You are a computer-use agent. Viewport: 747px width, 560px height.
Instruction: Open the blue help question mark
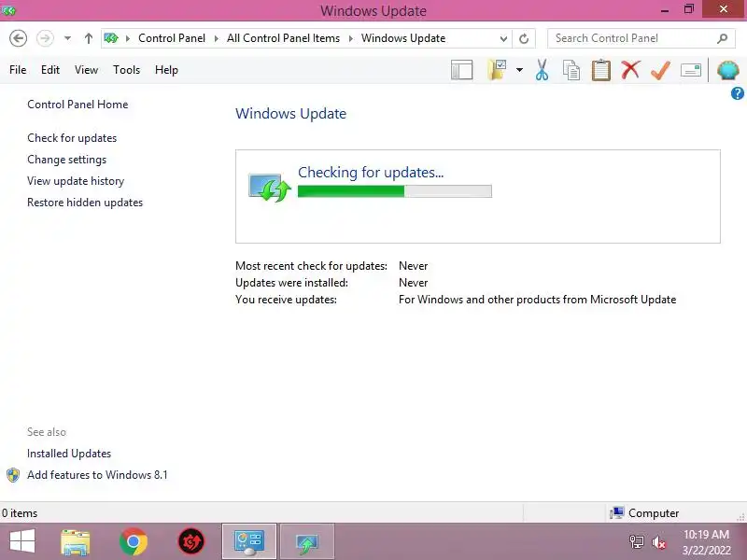tap(738, 93)
